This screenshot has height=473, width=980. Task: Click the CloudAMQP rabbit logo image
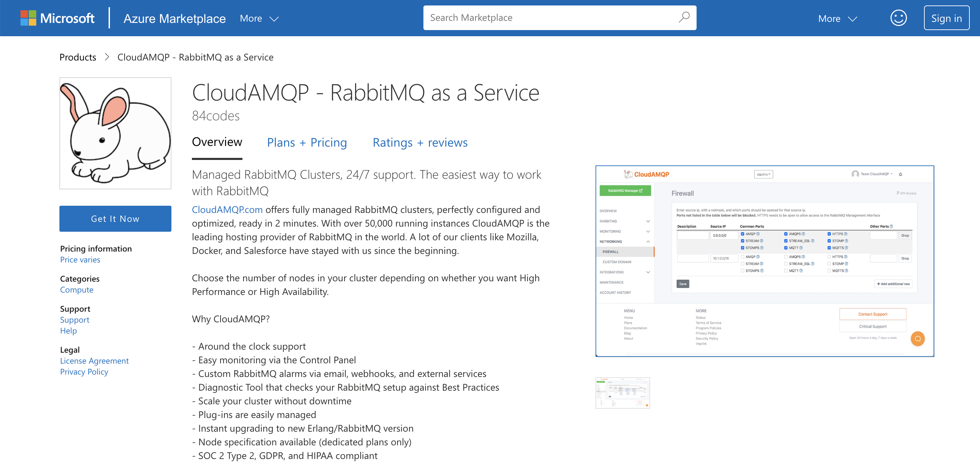115,133
